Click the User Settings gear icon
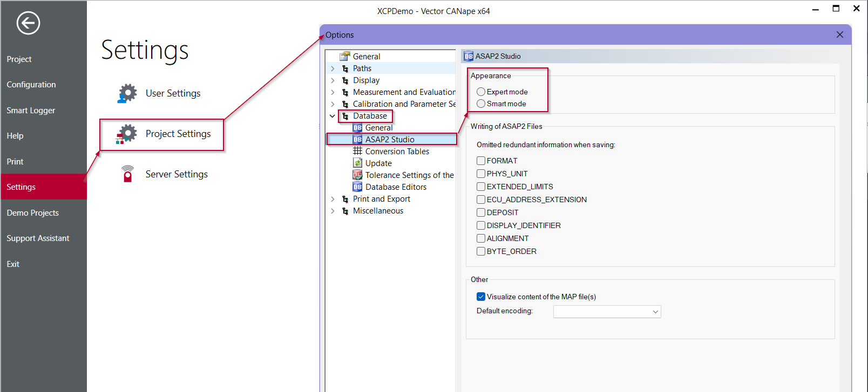Viewport: 868px width, 392px height. tap(127, 93)
